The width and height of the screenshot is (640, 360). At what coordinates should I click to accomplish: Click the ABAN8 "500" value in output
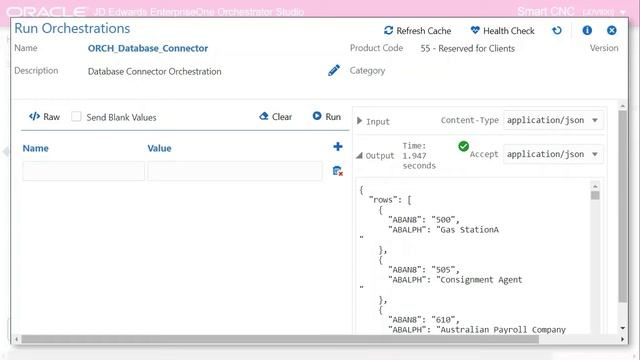445,220
